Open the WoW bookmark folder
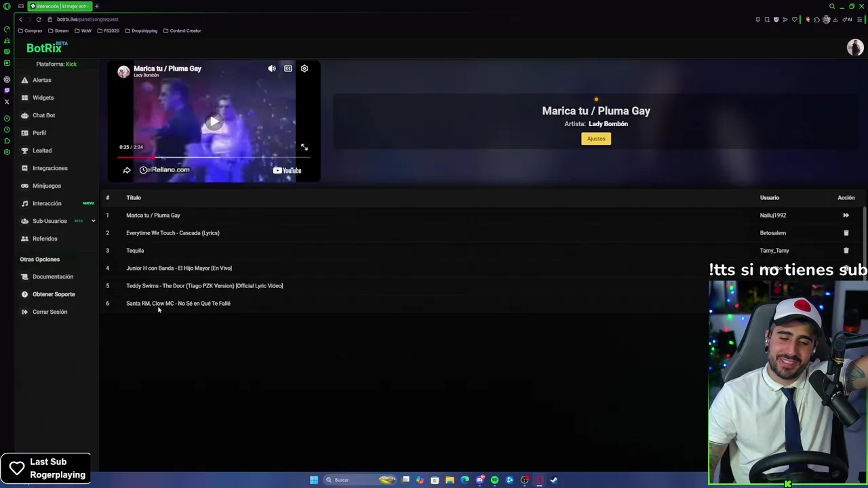868x488 pixels. [83, 30]
